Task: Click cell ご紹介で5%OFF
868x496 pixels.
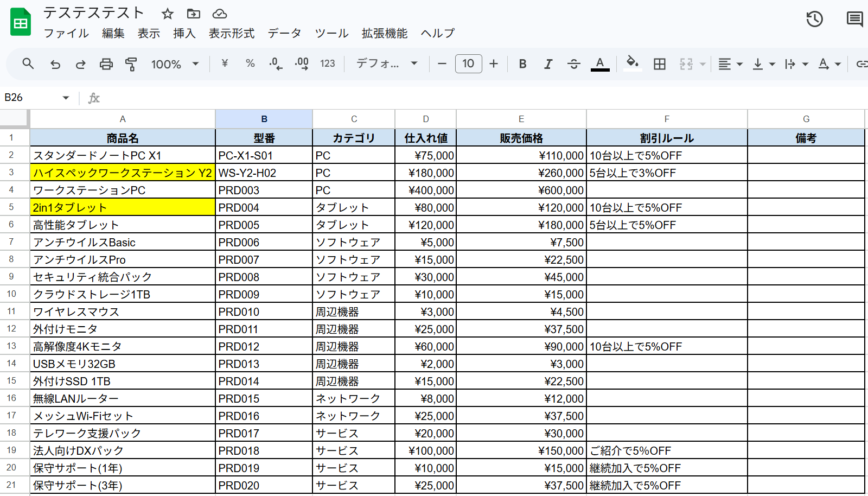Action: click(667, 450)
